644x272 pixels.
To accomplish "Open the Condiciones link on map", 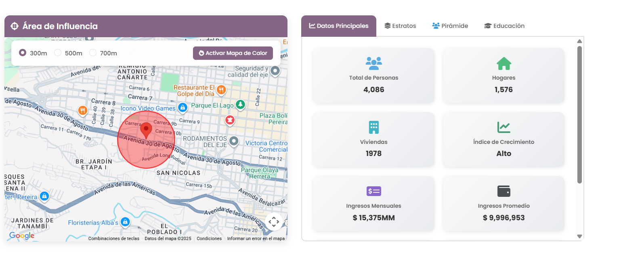I will (209, 238).
